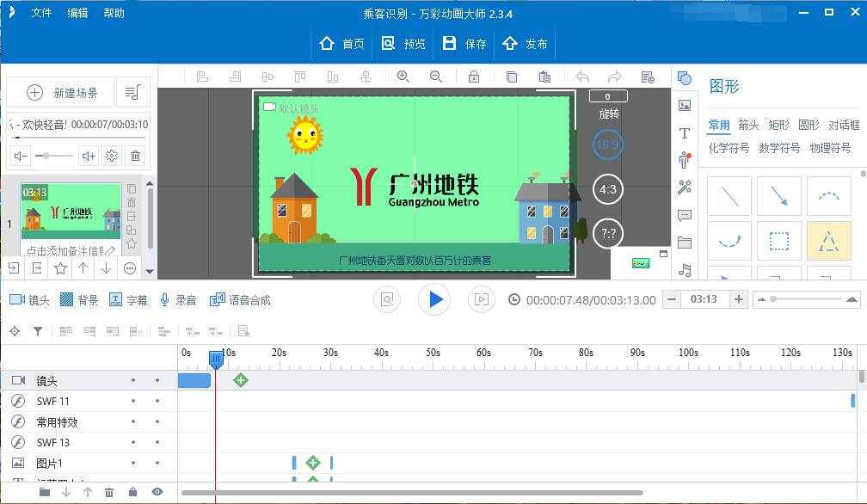Click the zoom in magnifier on canvas toolbar

(x=403, y=77)
